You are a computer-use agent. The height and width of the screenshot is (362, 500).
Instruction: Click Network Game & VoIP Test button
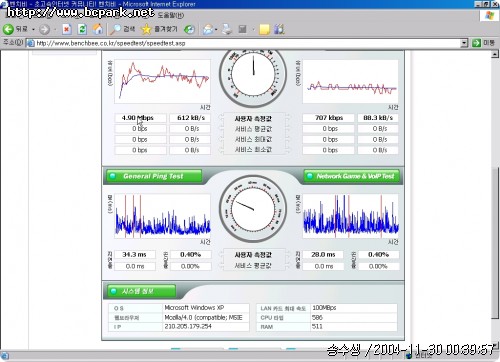pos(352,176)
